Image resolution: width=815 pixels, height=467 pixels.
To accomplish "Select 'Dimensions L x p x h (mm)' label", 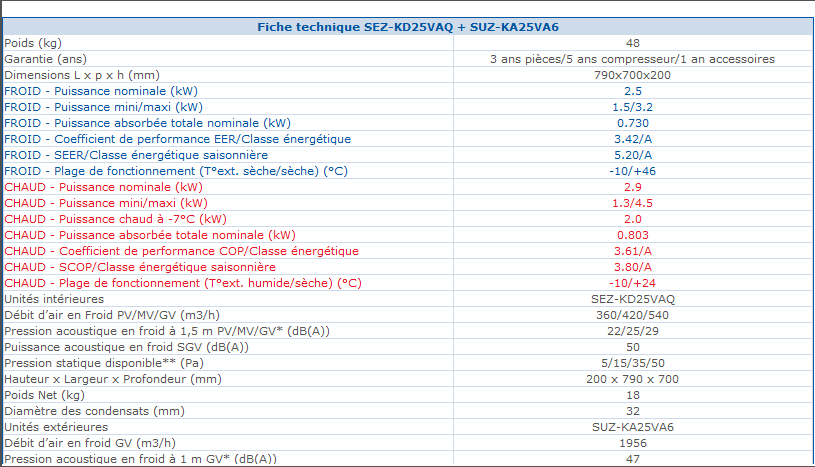I will point(82,75).
